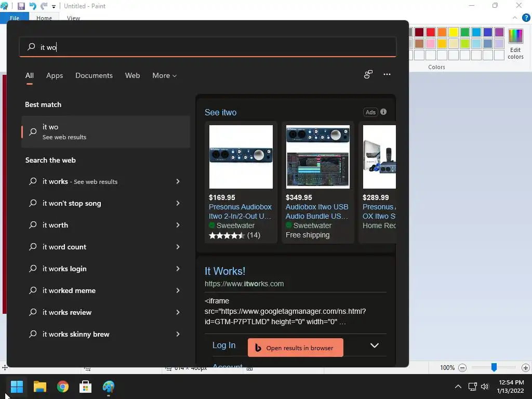
Task: Open the More filter dropdown
Action: (165, 75)
